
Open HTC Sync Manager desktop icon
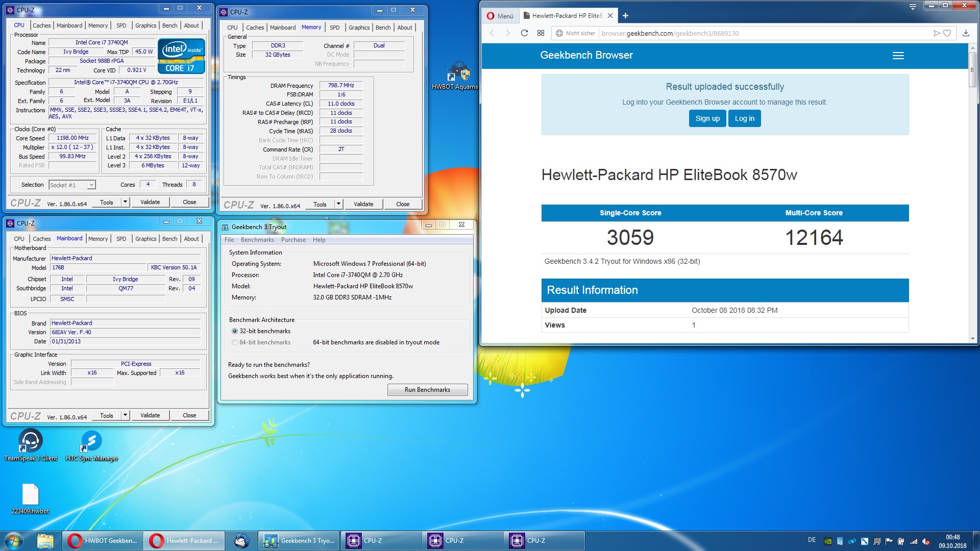coord(92,445)
